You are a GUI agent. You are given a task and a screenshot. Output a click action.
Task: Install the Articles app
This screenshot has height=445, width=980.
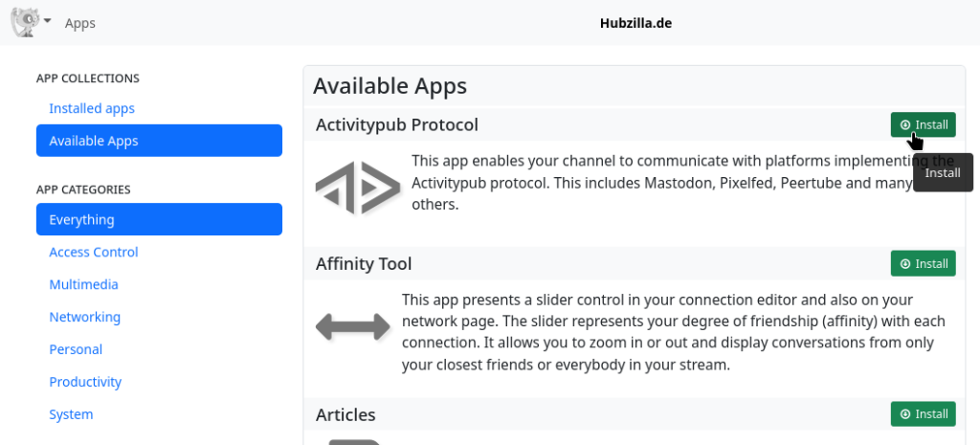923,413
